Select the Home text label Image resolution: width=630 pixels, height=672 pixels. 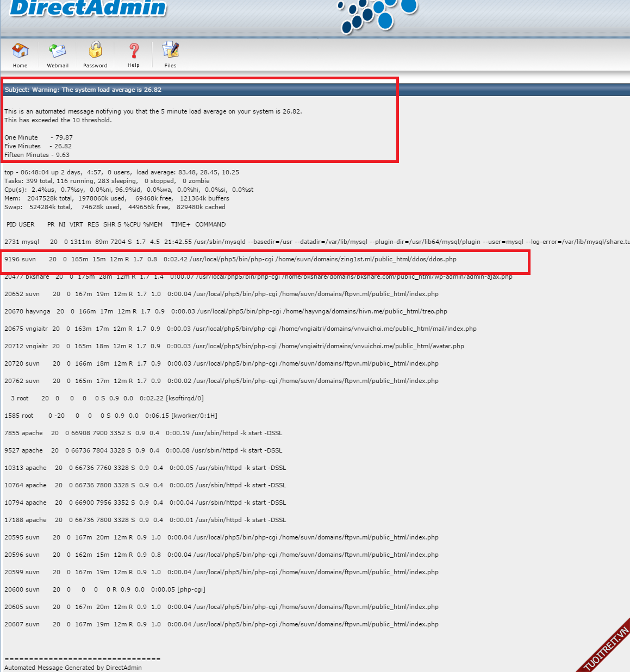tap(20, 66)
